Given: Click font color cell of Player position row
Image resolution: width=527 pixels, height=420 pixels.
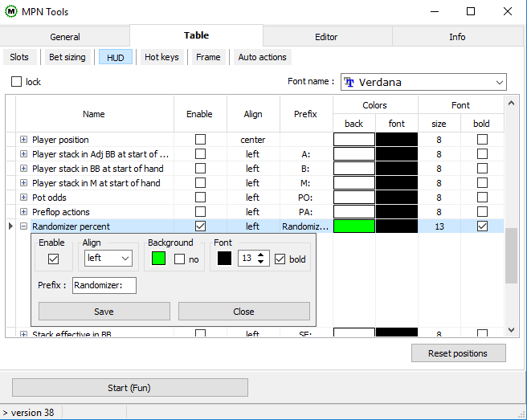Looking at the screenshot, I should [x=397, y=140].
